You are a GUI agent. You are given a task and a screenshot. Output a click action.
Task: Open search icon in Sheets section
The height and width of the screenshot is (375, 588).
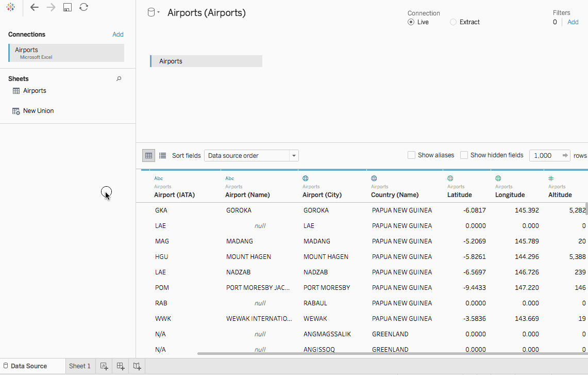(119, 79)
